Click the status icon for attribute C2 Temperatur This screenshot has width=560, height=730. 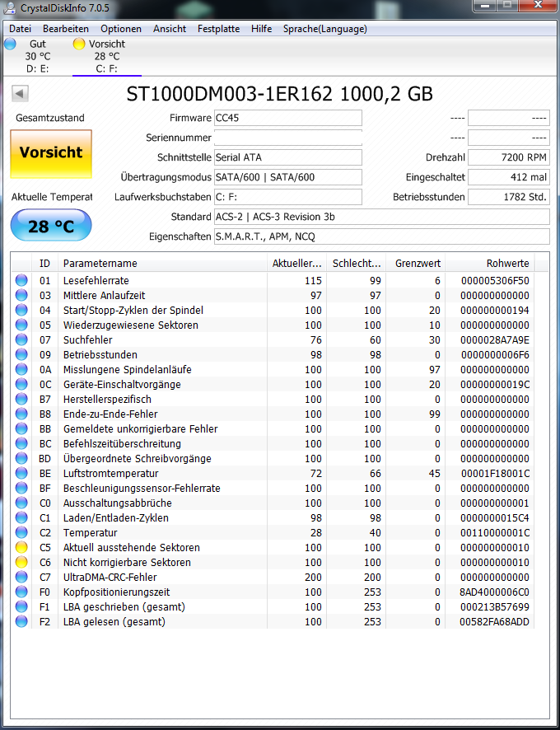click(x=21, y=532)
